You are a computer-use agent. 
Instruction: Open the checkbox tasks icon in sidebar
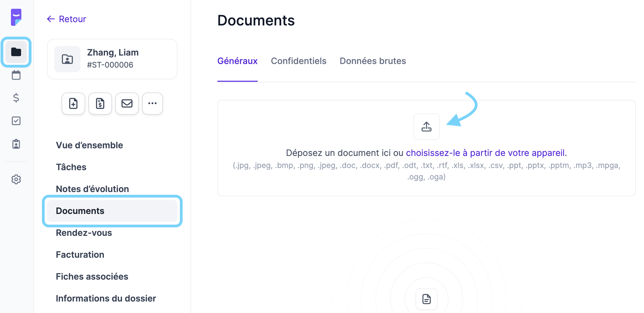pos(16,121)
